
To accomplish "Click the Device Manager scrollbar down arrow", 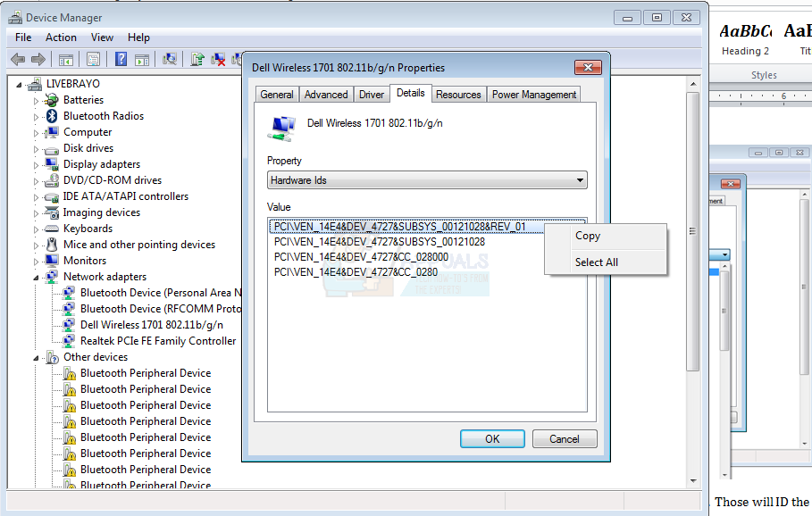I will point(693,481).
